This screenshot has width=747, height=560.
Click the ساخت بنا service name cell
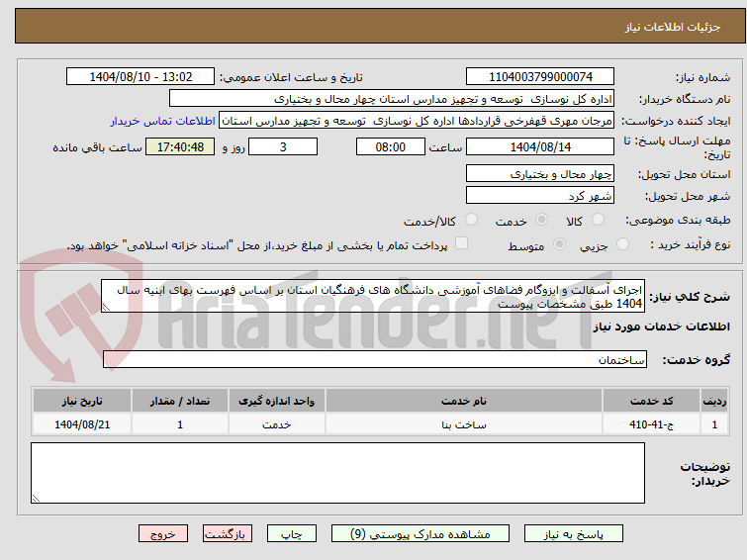click(x=464, y=424)
